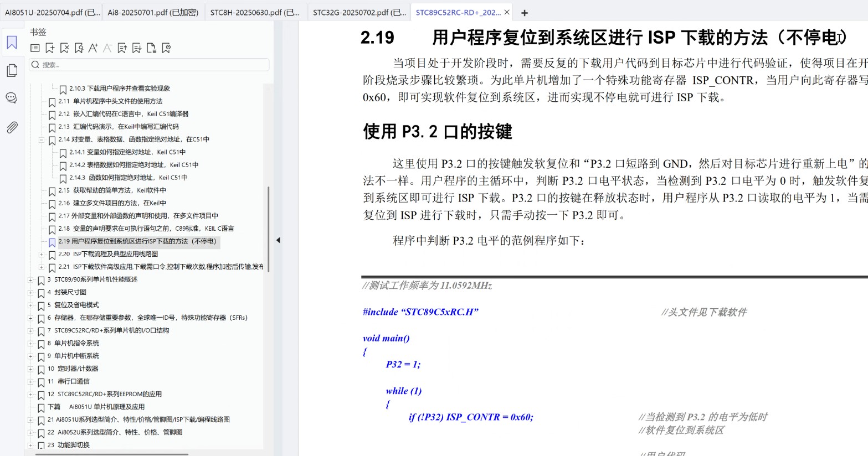Go to bookmark 2.18 变量的声明要求
Image resolution: width=868 pixels, height=456 pixels.
146,229
